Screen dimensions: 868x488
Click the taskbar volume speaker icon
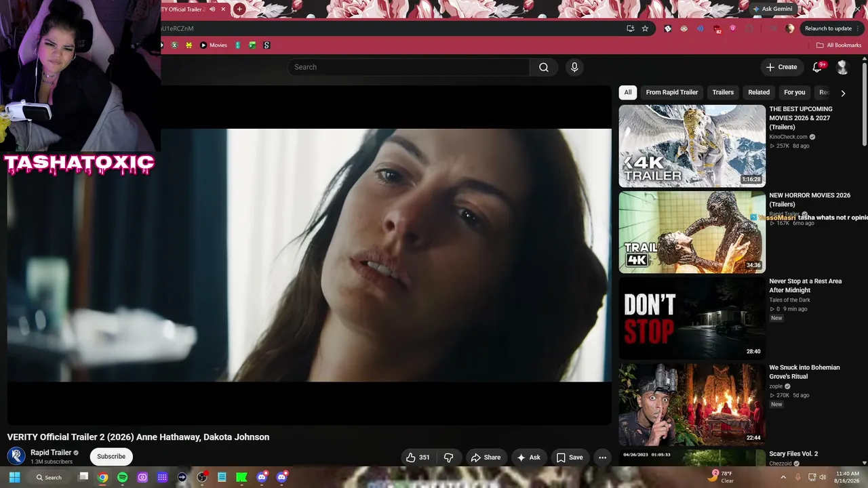tap(823, 477)
